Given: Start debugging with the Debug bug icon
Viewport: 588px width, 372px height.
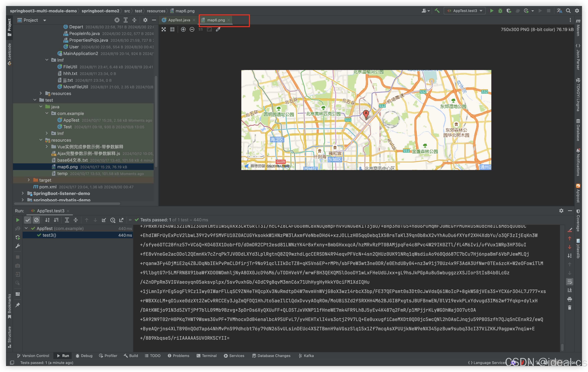Looking at the screenshot, I should tap(500, 11).
